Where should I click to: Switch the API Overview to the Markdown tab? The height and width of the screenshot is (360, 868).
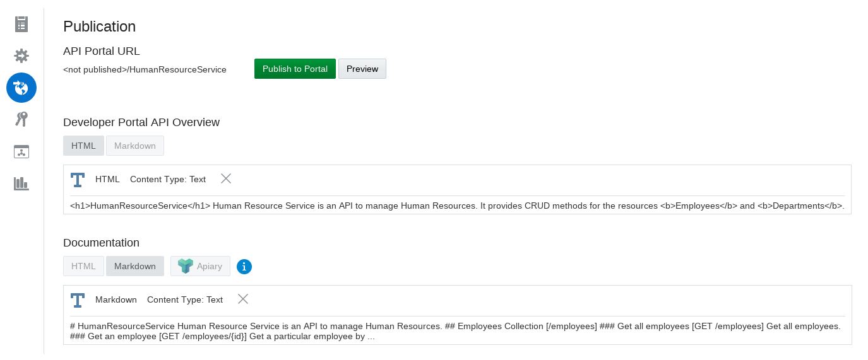pos(135,146)
